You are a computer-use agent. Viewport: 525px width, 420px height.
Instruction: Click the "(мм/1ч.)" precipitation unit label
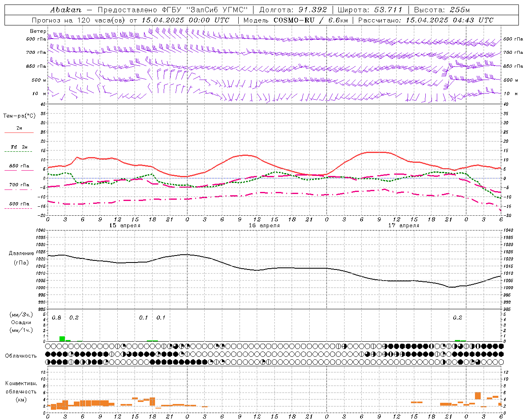(x=21, y=330)
